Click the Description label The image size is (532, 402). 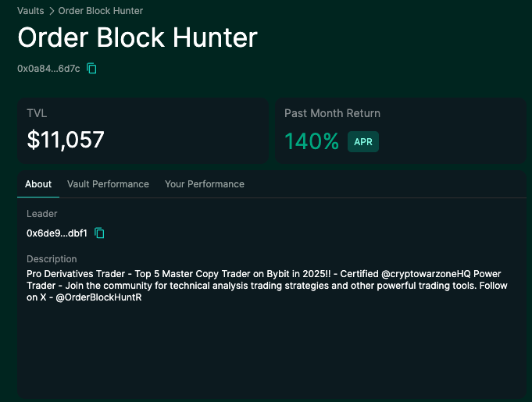(52, 259)
